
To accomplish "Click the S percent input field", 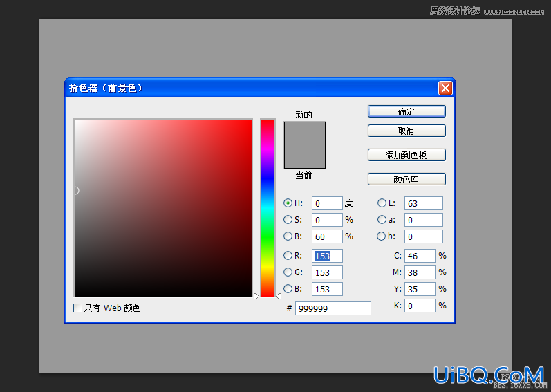I will [327, 220].
